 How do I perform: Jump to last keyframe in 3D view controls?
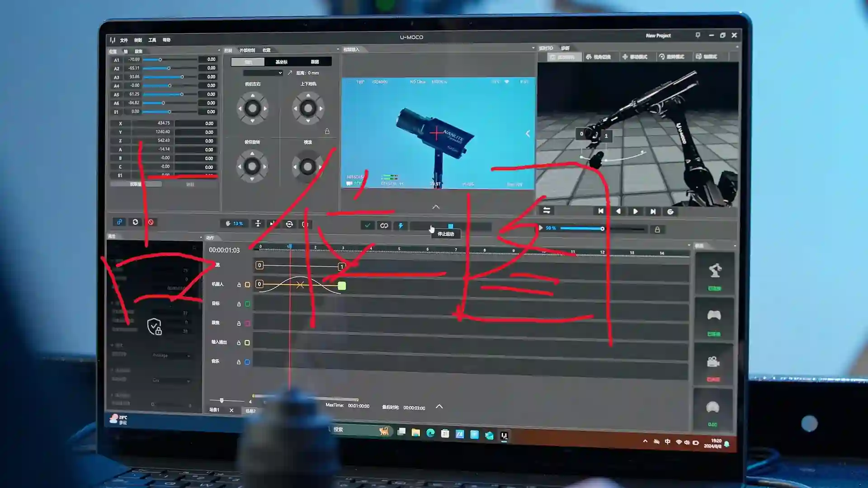pos(653,211)
